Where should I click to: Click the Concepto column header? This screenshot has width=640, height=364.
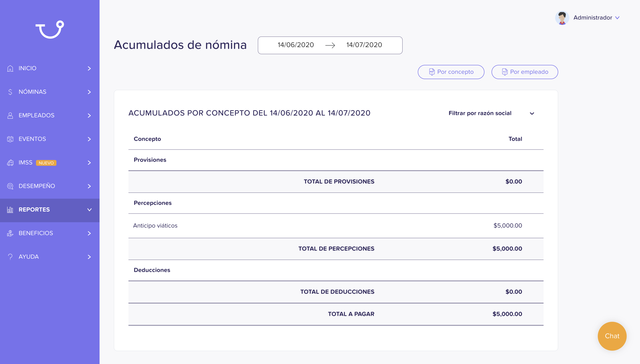pyautogui.click(x=147, y=139)
